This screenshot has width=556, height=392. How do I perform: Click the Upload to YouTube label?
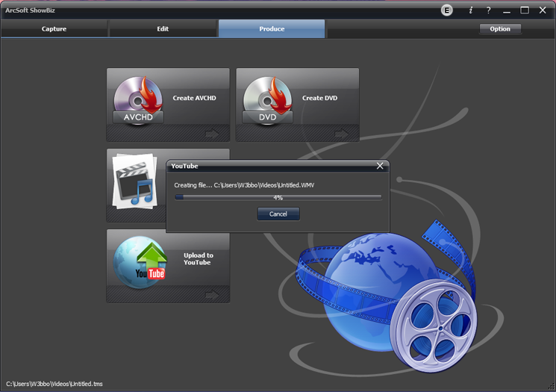click(199, 258)
